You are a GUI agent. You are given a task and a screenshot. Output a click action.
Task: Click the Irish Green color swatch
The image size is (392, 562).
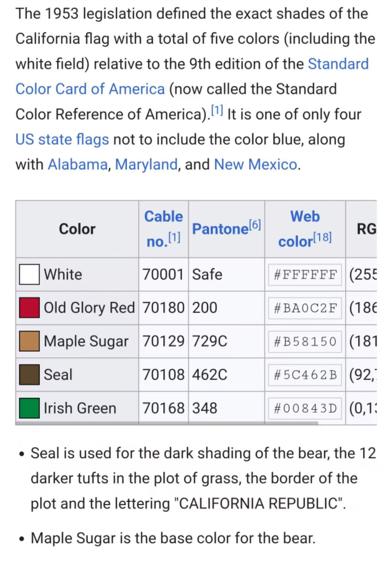pyautogui.click(x=29, y=408)
